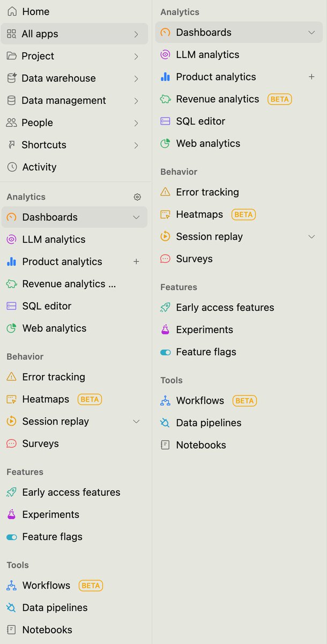Open Activity in the top navigation list
This screenshot has height=644, width=327.
(x=39, y=167)
